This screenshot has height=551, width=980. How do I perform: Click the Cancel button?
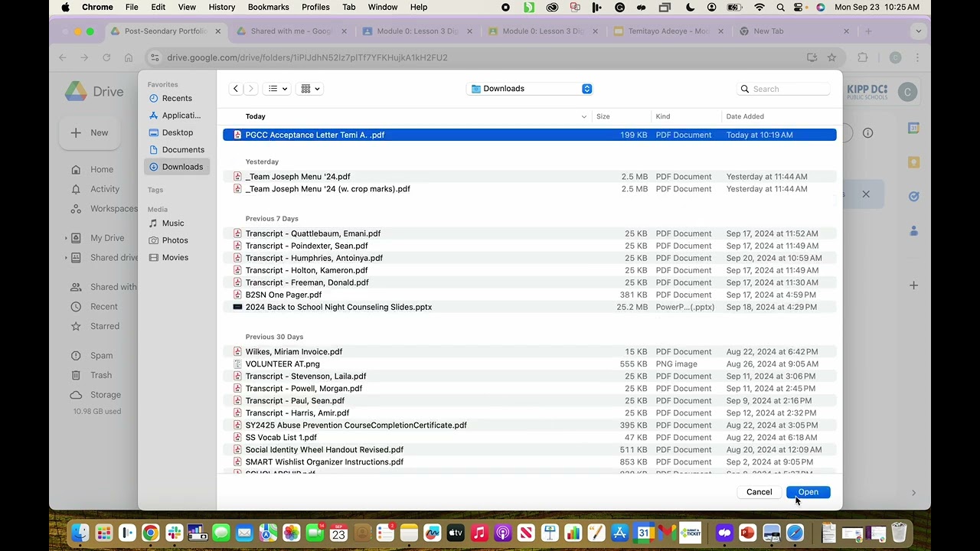point(759,492)
